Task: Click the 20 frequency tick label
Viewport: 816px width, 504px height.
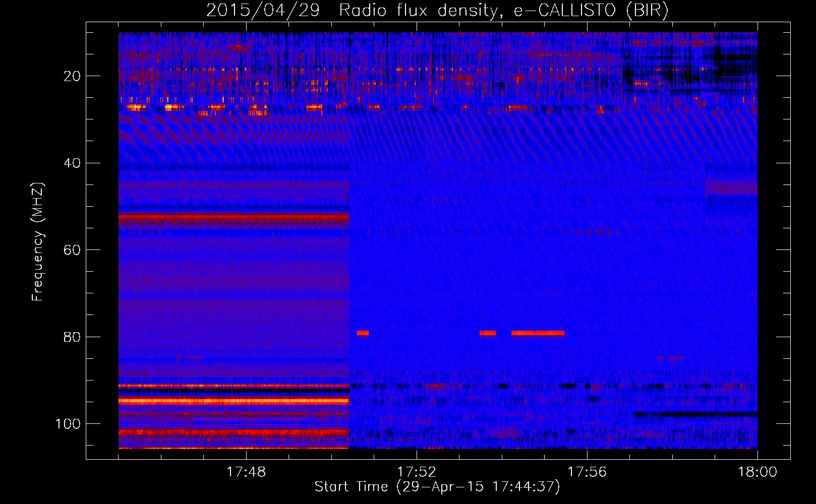Action: [x=72, y=76]
